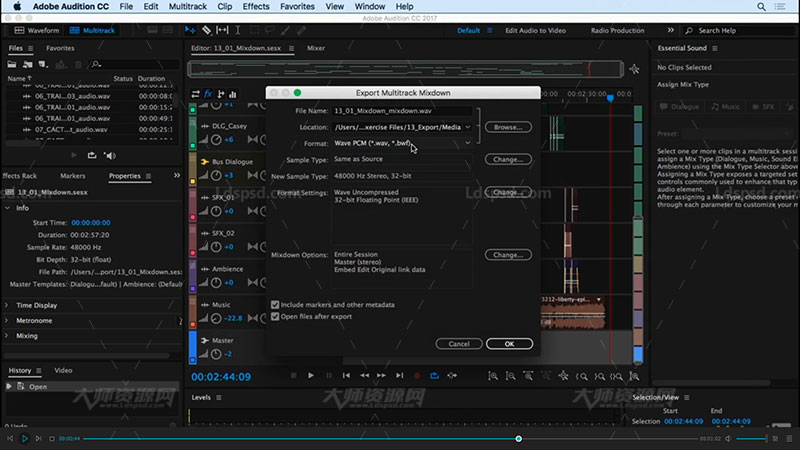This screenshot has height=450, width=800.
Task: Switch to the Mixer tab
Action: coord(316,48)
